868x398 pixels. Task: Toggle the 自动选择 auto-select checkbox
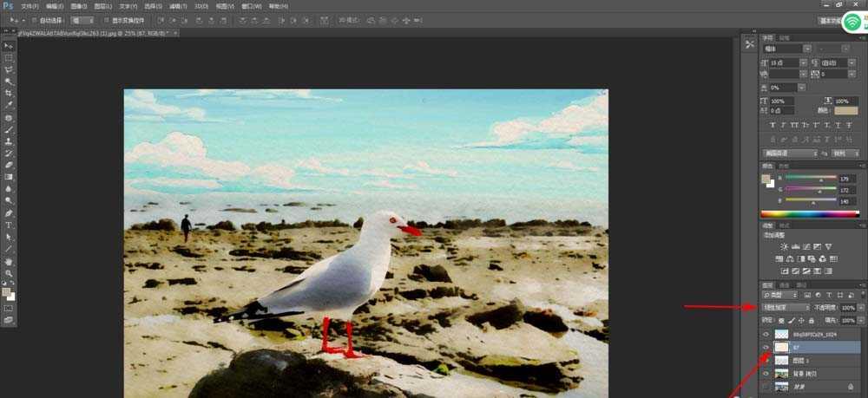click(34, 21)
